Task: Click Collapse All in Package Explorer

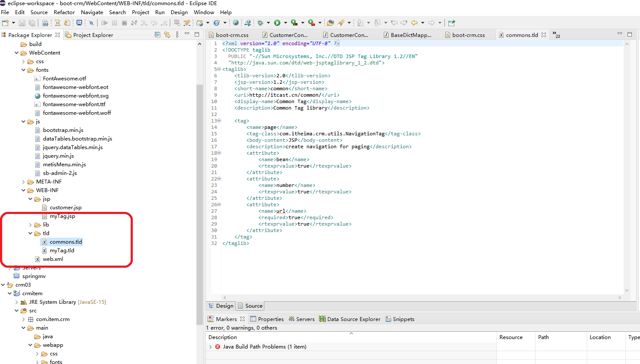Action: click(x=157, y=35)
